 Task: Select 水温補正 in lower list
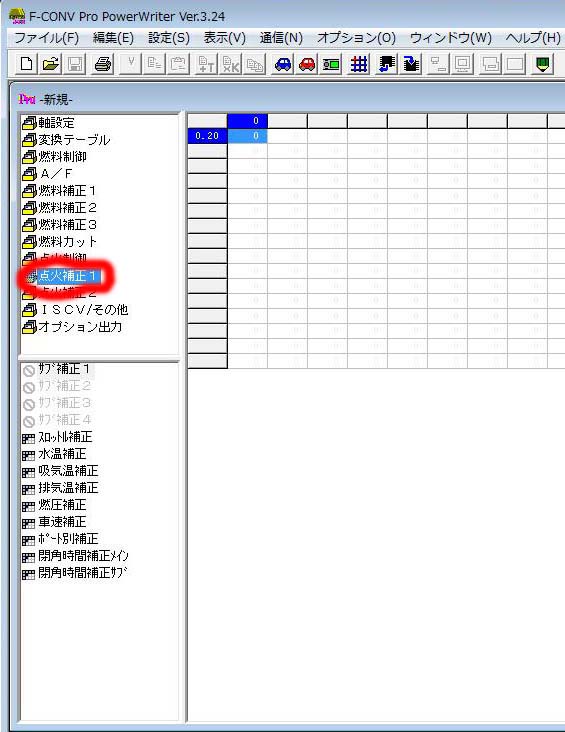pyautogui.click(x=54, y=454)
